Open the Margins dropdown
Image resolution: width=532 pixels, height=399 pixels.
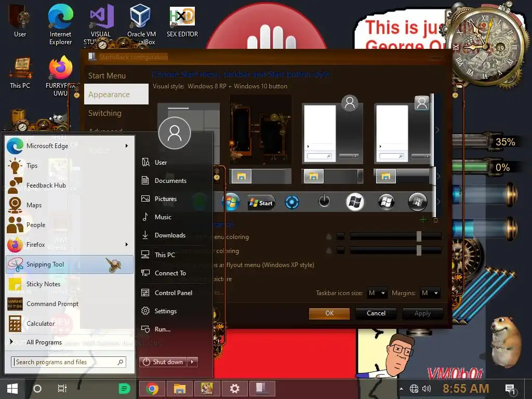coord(430,293)
